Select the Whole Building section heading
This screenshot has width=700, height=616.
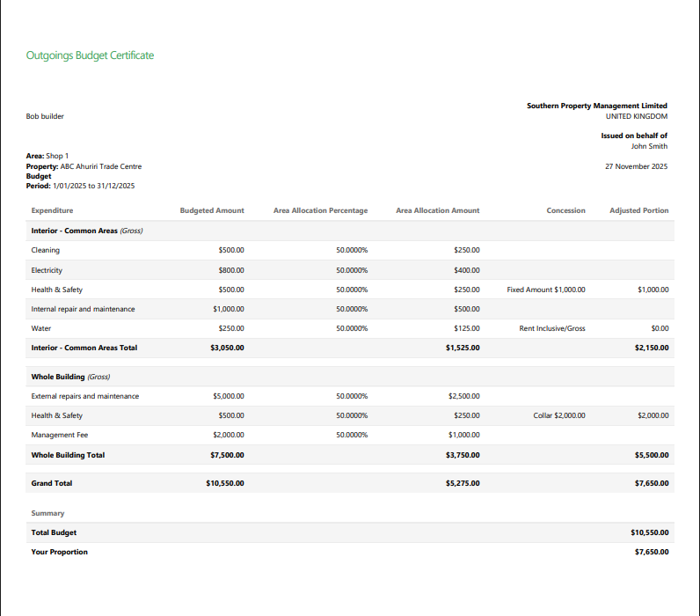[x=58, y=377]
